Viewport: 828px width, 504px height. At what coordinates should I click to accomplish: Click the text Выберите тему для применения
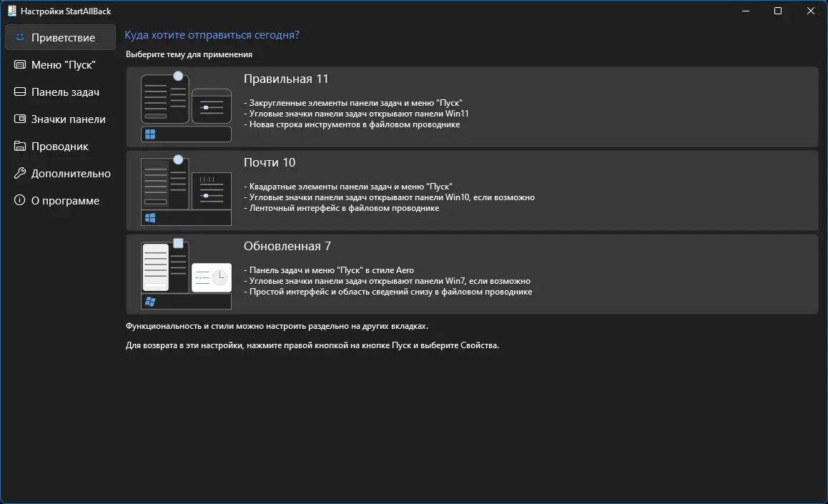[x=189, y=54]
